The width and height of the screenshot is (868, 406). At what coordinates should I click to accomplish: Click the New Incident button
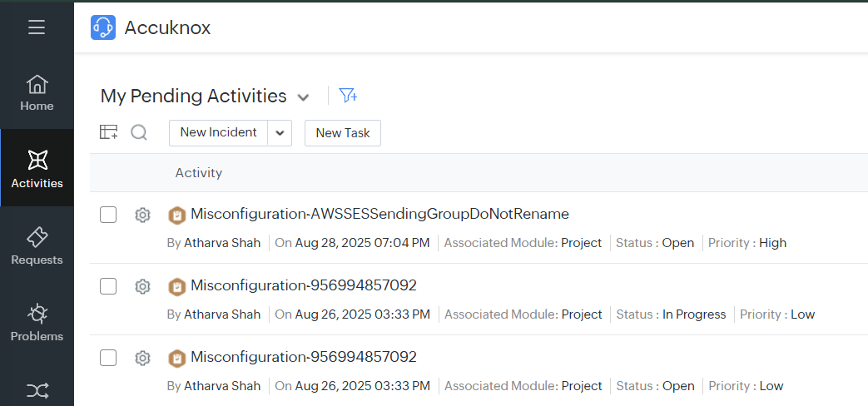pyautogui.click(x=218, y=133)
